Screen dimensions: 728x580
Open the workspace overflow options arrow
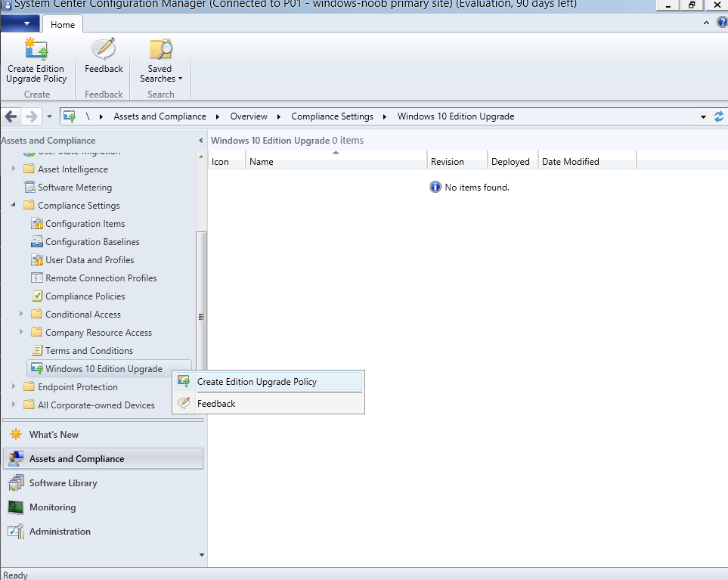click(202, 555)
